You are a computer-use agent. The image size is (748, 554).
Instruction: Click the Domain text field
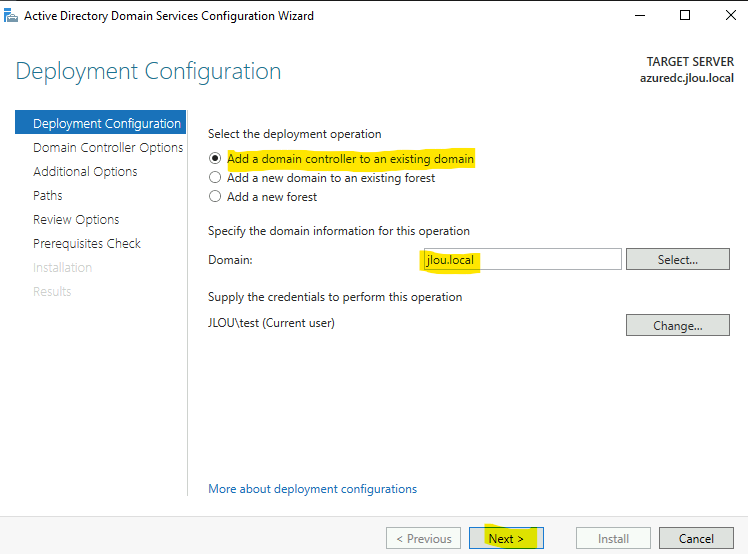point(522,259)
